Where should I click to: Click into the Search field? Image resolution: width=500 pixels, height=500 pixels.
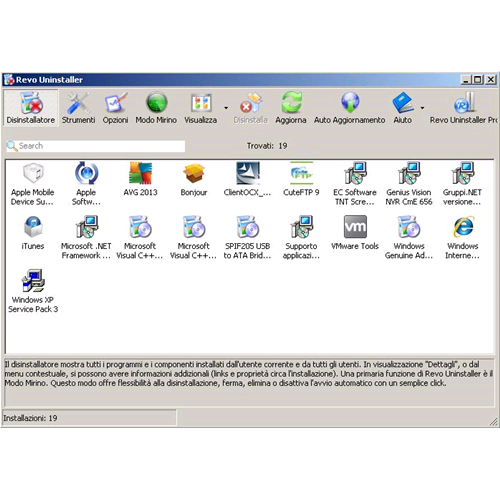[x=96, y=146]
